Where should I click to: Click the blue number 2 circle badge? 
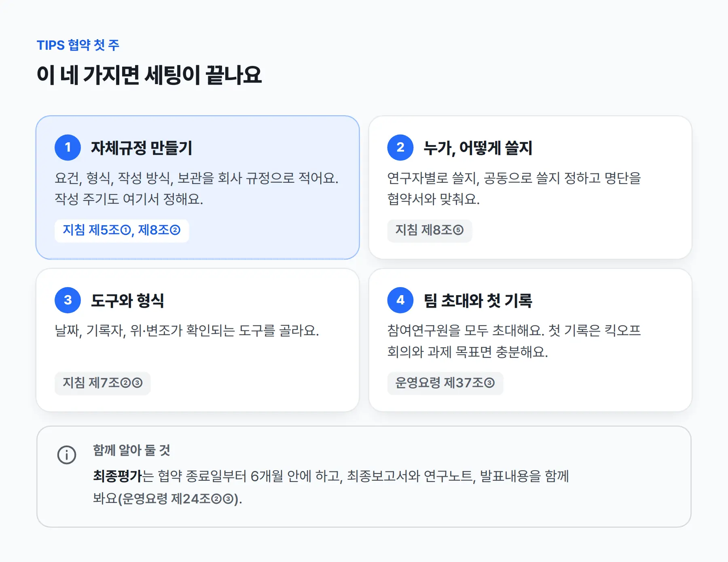[400, 148]
